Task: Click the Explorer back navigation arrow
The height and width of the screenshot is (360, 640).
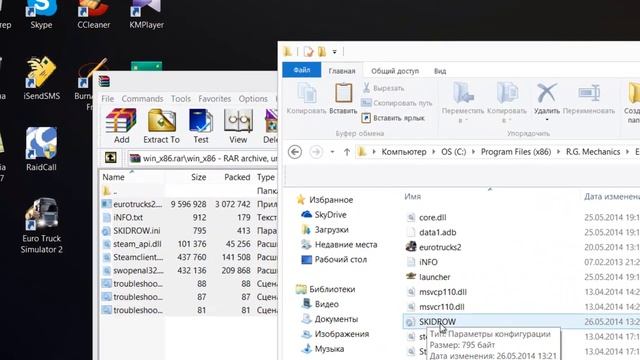Action: pos(295,152)
